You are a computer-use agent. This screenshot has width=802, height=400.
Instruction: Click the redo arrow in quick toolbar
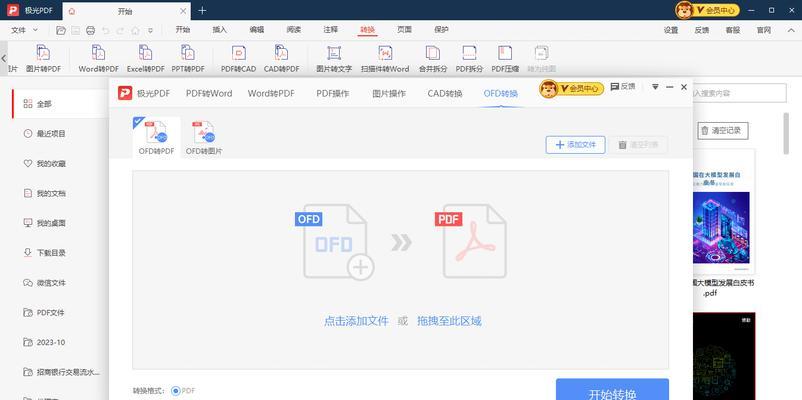[x=120, y=30]
